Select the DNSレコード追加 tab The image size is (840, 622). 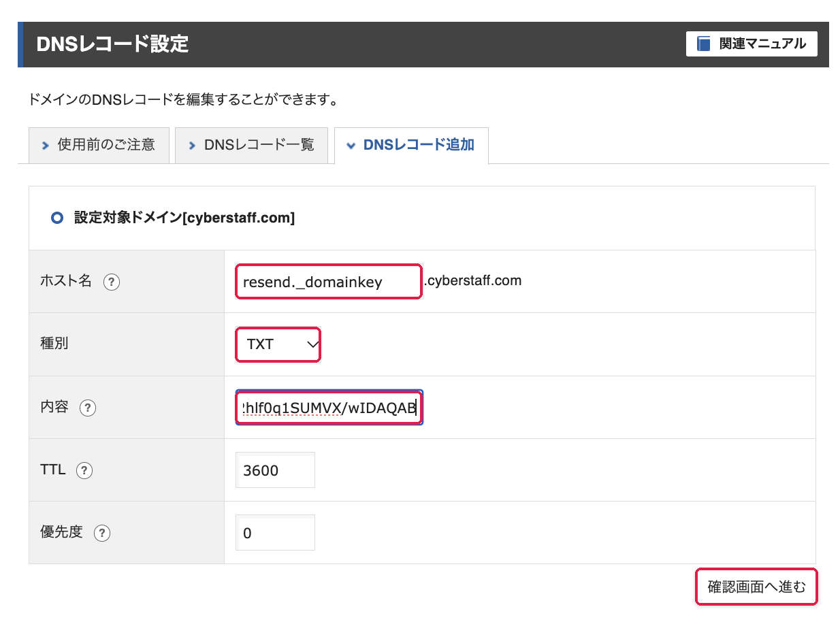coord(411,145)
